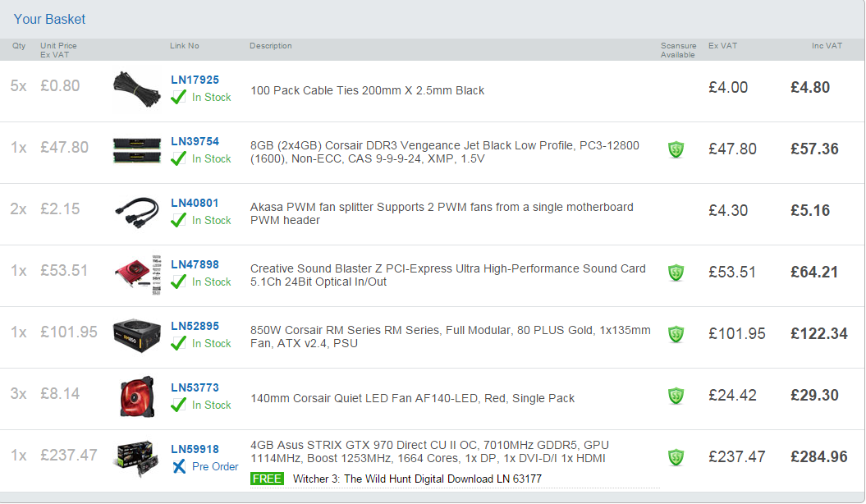Open the Corsair RM 850W PSU thumbnail
The height and width of the screenshot is (504, 866).
(x=136, y=335)
